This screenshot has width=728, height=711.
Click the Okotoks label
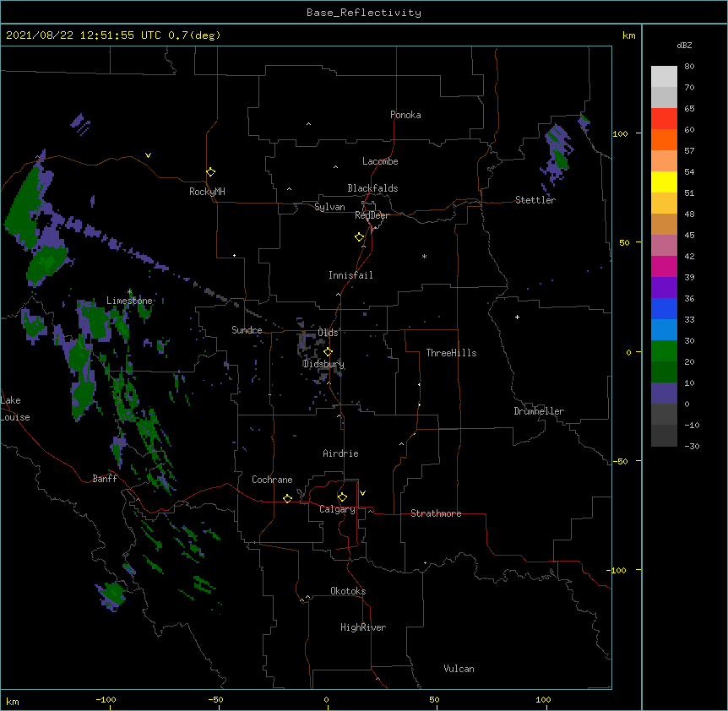point(348,591)
